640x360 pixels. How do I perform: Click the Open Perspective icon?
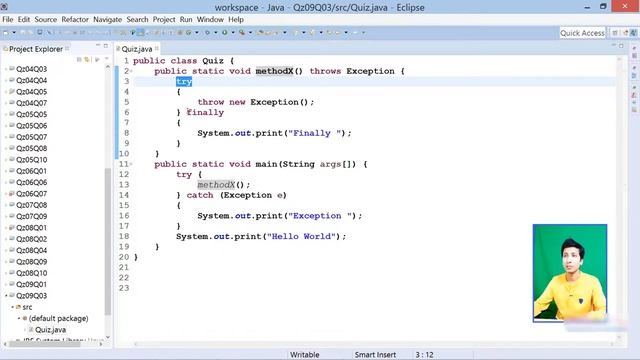pos(615,33)
